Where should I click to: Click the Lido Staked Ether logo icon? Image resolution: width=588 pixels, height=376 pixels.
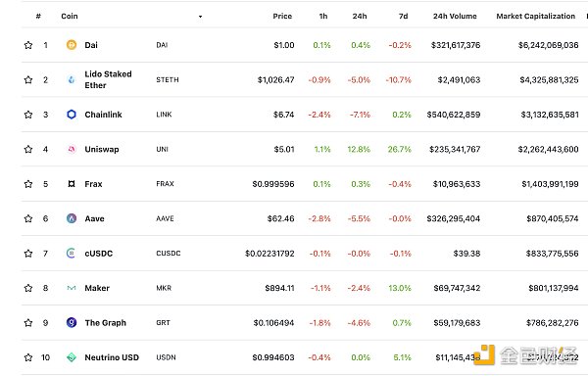coord(72,79)
